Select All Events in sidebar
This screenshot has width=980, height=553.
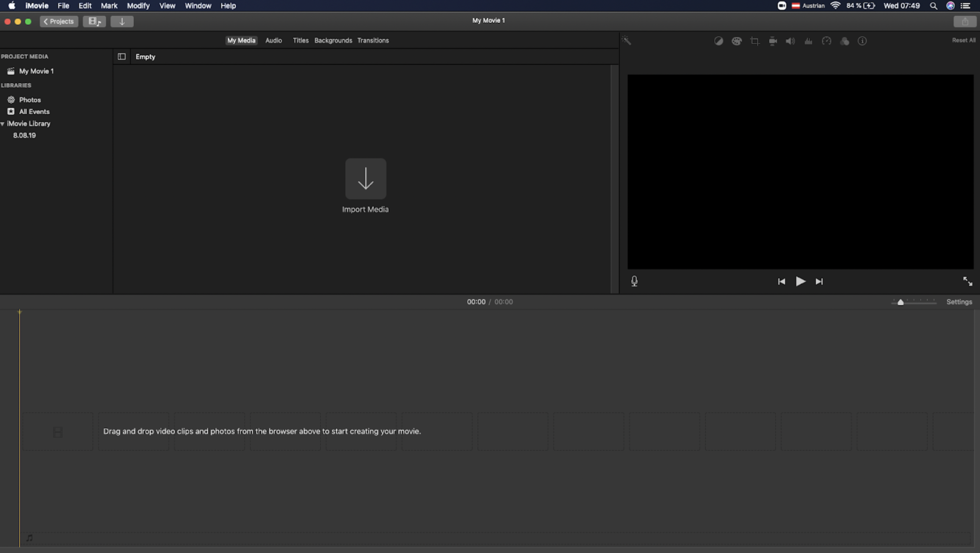[x=34, y=112]
